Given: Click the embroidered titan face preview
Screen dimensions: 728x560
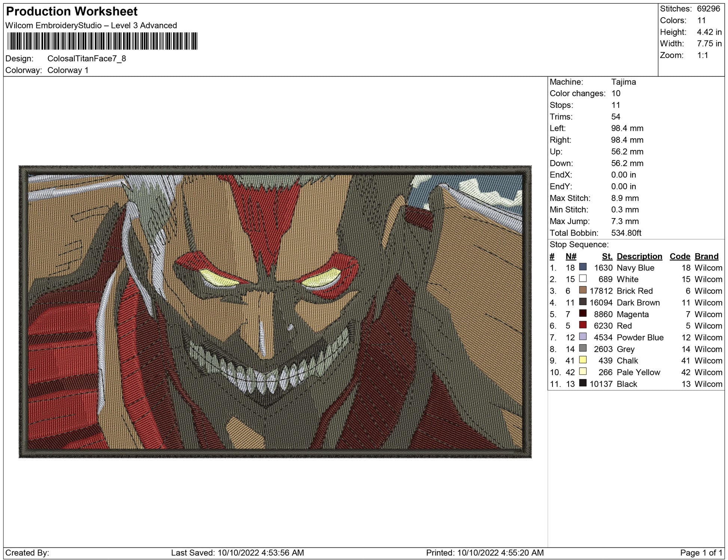Looking at the screenshot, I should [x=275, y=312].
